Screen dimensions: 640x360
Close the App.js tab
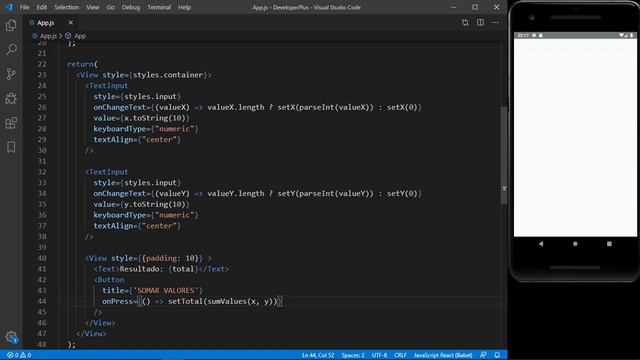pyautogui.click(x=71, y=22)
